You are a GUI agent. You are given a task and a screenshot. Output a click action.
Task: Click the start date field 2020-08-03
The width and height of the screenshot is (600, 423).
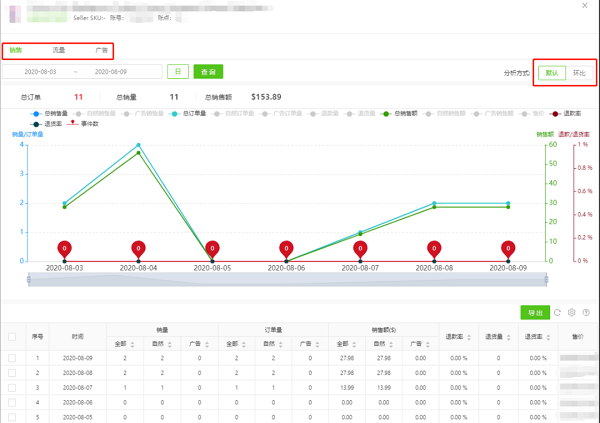(40, 72)
